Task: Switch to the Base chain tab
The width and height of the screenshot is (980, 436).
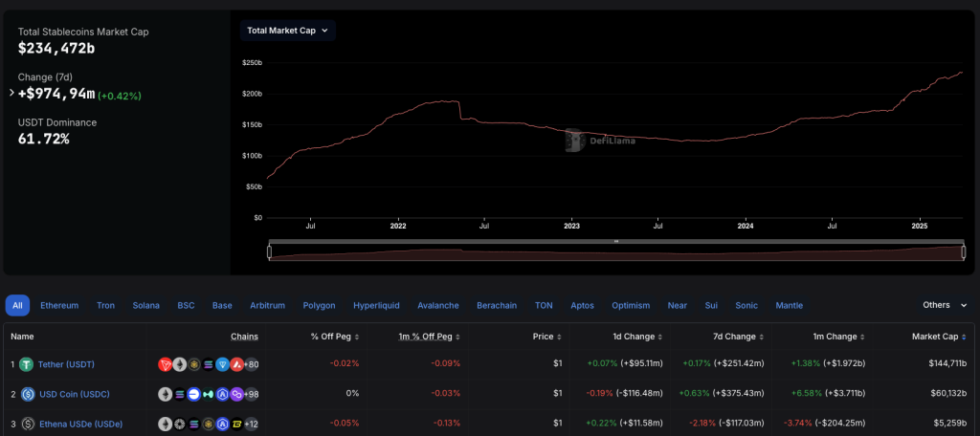Action: (x=222, y=305)
